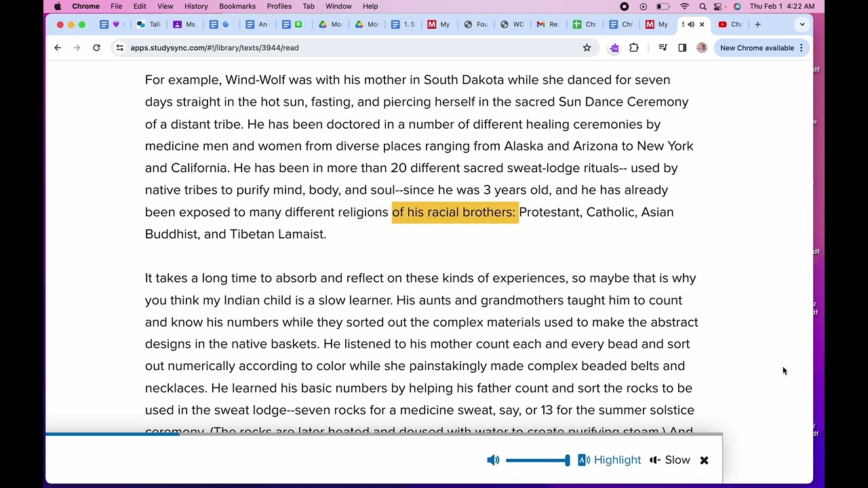Go back to the previous page

58,47
